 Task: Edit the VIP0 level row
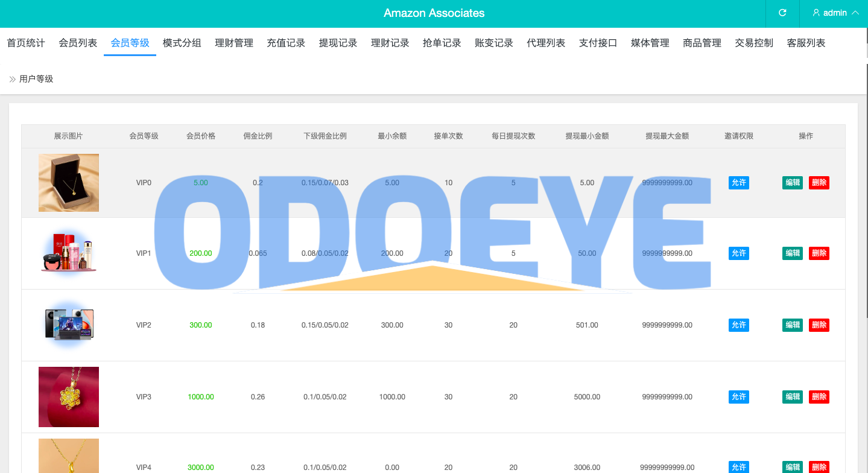coord(792,183)
